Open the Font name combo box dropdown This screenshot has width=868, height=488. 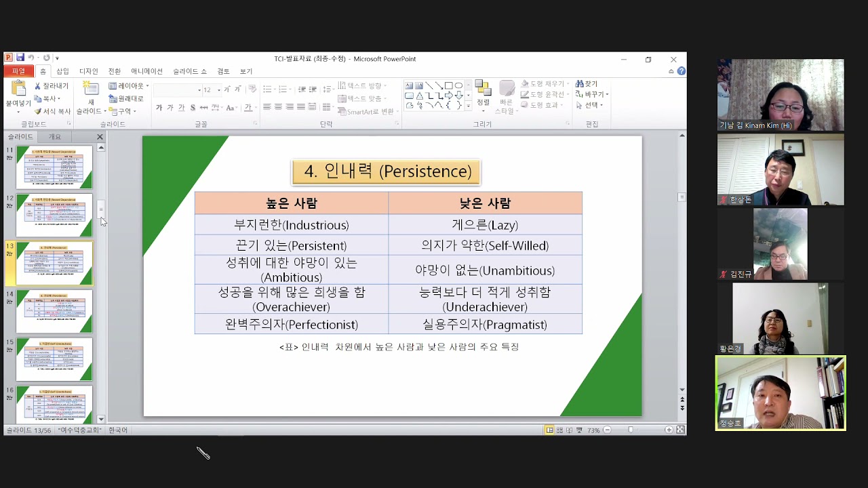199,90
